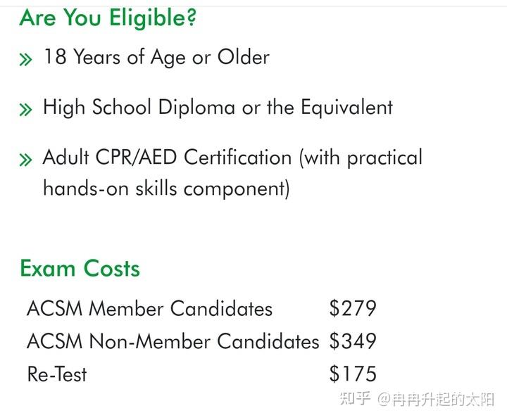This screenshot has width=507, height=420.
Task: Click the arrow bullet beside Adult CPR/AED
Action: pos(26,160)
